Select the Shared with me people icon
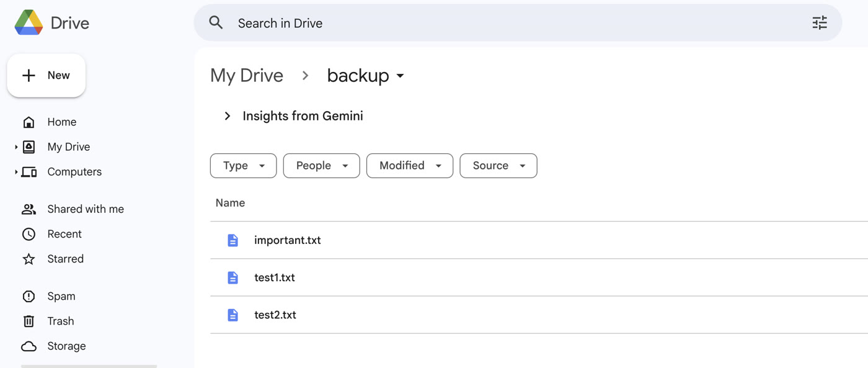 coord(29,209)
